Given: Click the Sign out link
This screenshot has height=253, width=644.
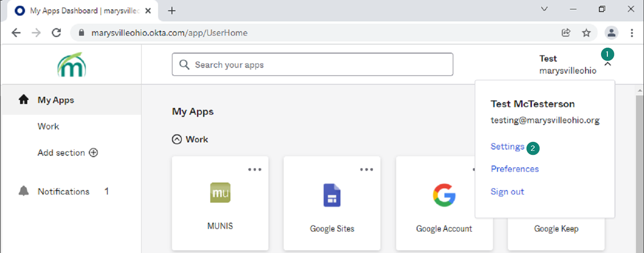Looking at the screenshot, I should 507,191.
